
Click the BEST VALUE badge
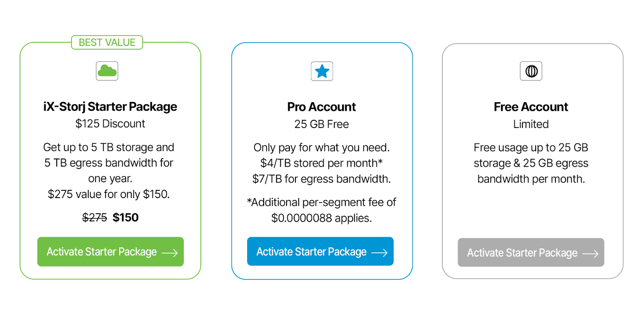(x=107, y=42)
